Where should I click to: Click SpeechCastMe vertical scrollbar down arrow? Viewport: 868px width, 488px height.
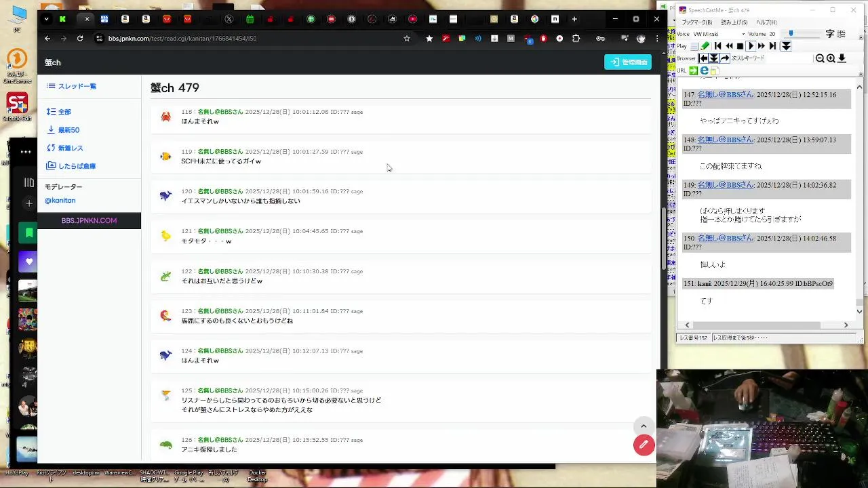point(859,312)
